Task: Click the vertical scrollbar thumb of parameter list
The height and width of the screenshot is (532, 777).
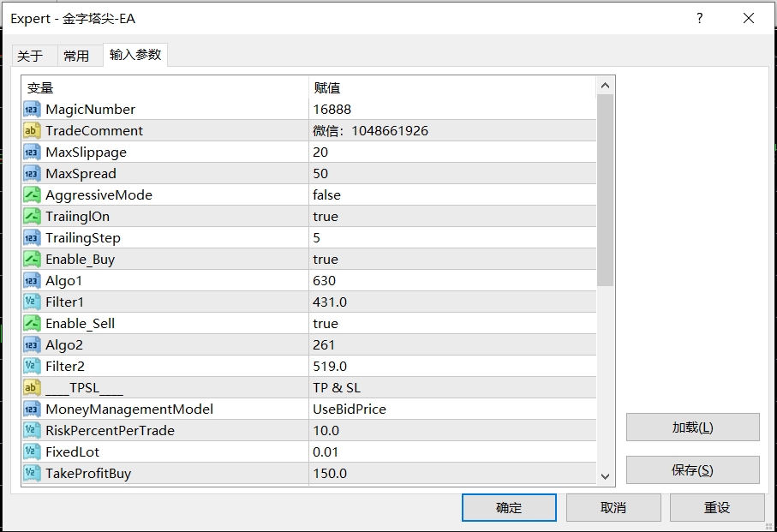Action: pos(605,188)
